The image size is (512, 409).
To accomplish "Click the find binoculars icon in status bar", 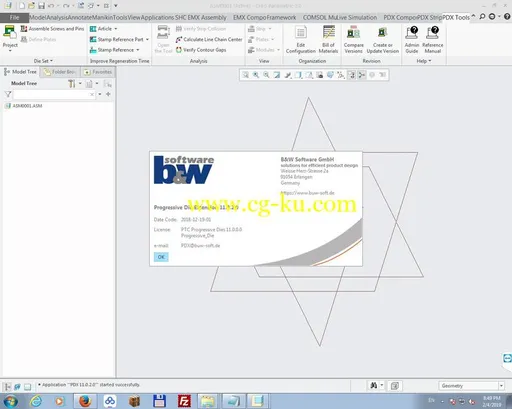I will (374, 386).
